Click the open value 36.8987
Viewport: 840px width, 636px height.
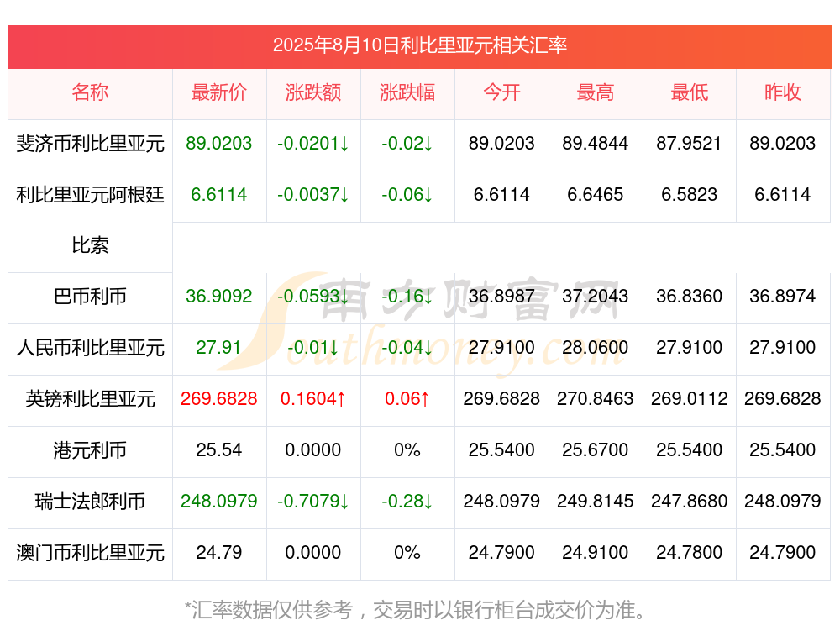click(x=501, y=296)
